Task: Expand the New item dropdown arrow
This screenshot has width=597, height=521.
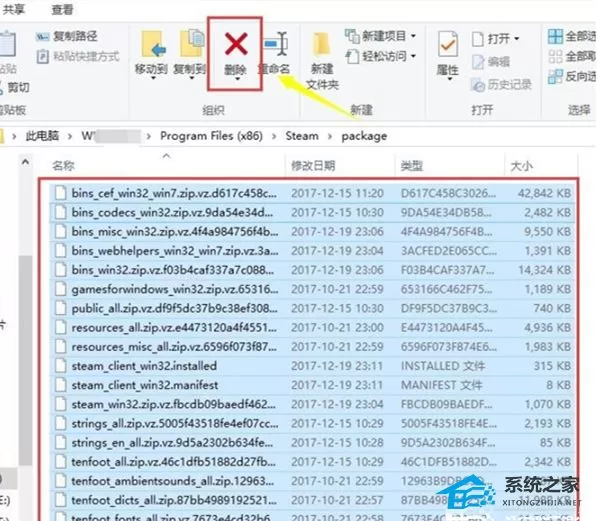Action: coord(413,36)
